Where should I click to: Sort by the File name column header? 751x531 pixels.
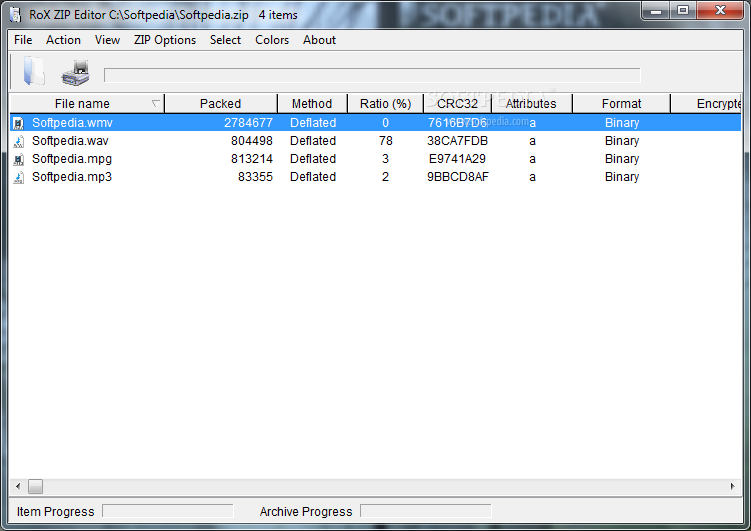[87, 103]
